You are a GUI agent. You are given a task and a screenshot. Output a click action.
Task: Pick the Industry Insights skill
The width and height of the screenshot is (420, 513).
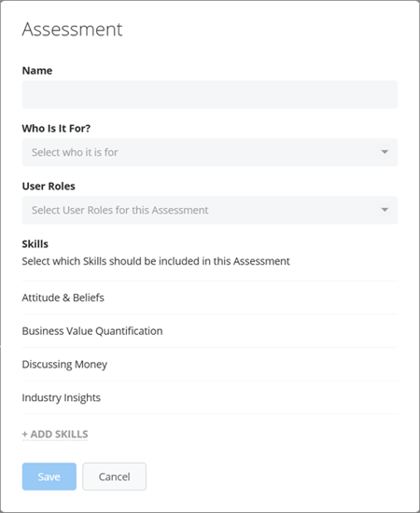pos(210,397)
